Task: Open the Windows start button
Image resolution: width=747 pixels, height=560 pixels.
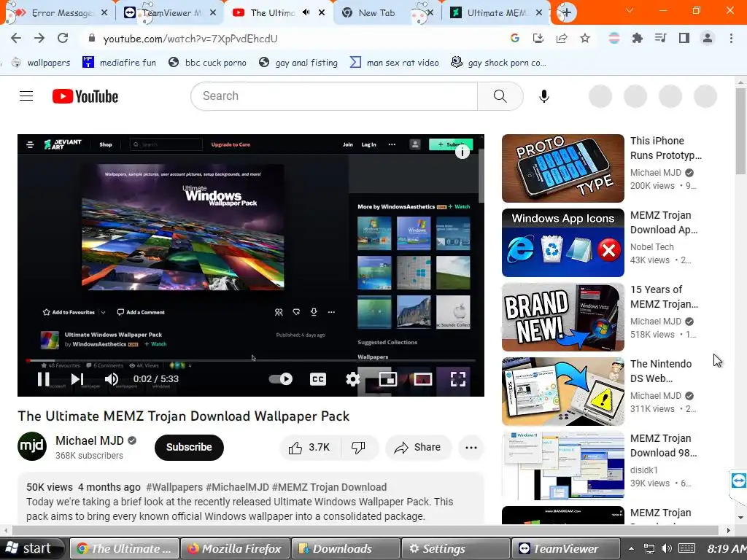Action: point(31,548)
